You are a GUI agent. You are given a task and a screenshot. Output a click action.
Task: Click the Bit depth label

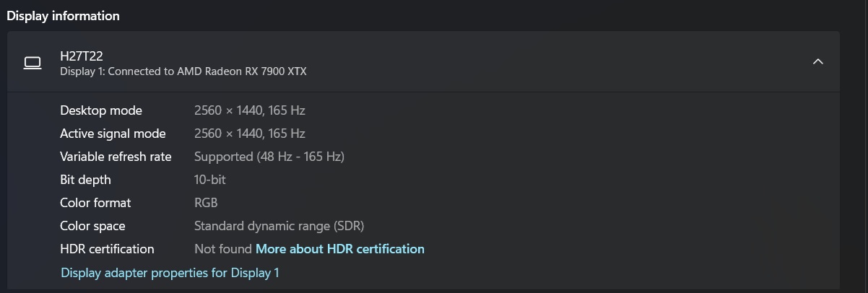pyautogui.click(x=85, y=180)
